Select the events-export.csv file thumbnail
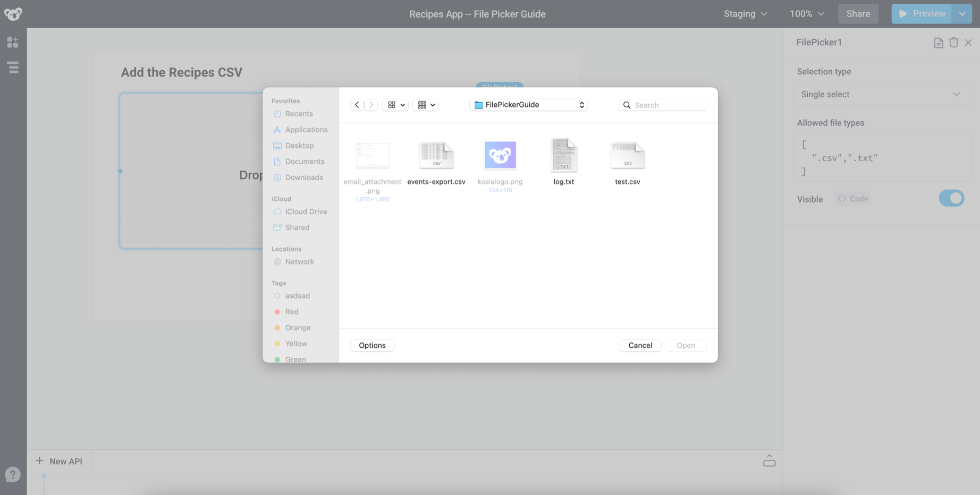 click(x=436, y=155)
